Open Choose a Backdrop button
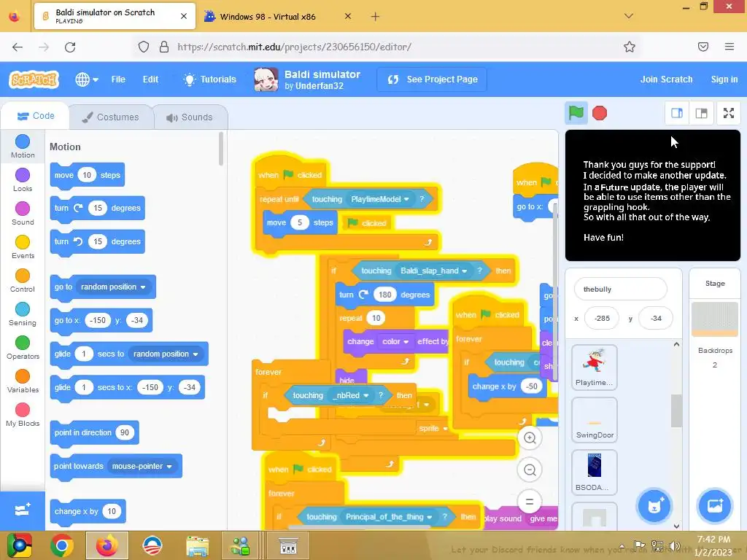This screenshot has width=747, height=560. click(715, 506)
